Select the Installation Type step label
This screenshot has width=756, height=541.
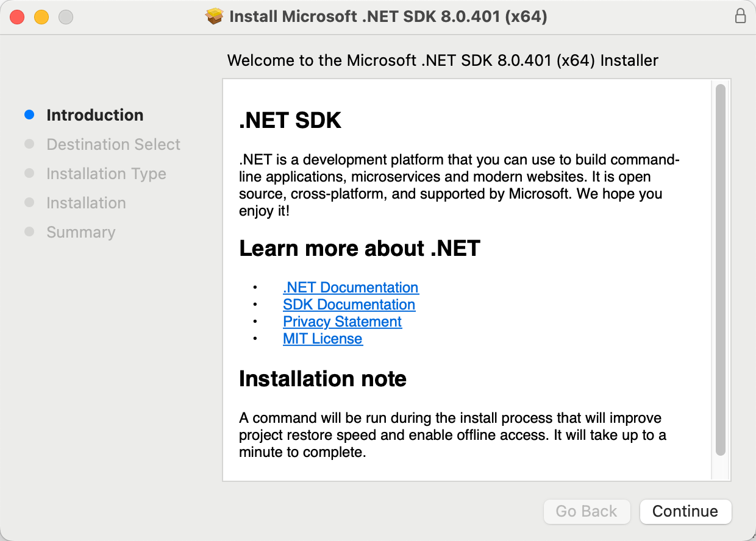106,174
